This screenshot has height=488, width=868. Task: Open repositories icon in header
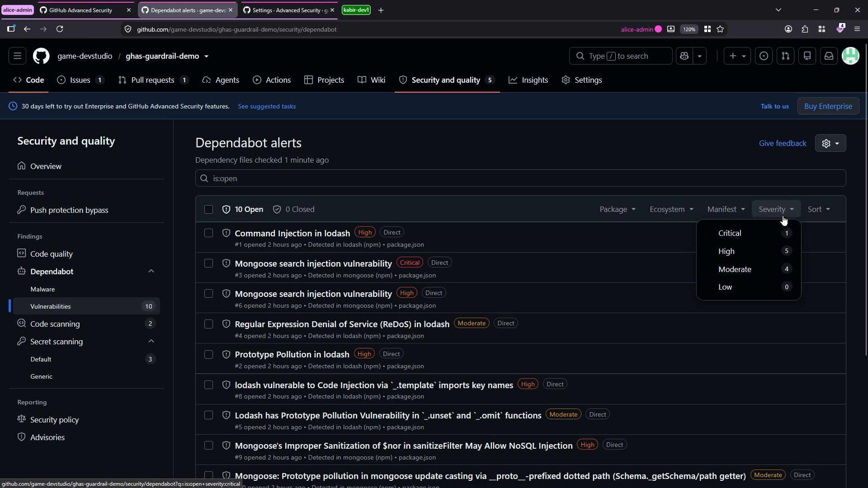click(x=807, y=56)
